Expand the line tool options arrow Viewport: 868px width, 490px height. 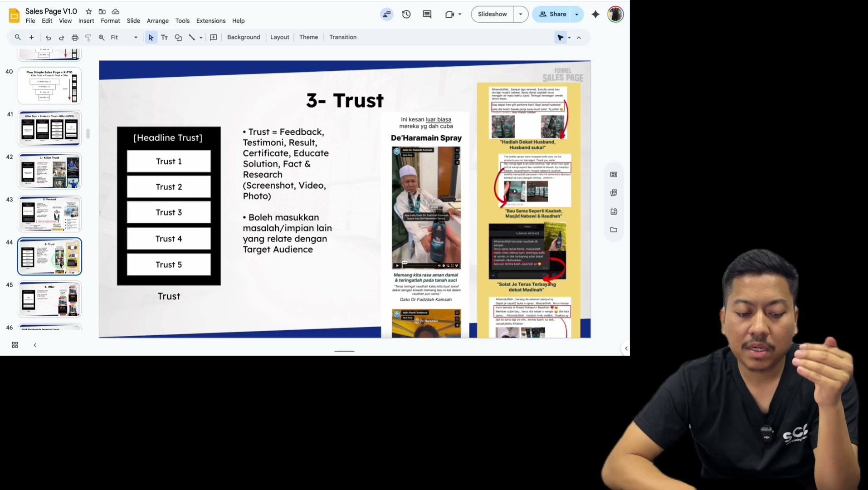[x=201, y=38]
